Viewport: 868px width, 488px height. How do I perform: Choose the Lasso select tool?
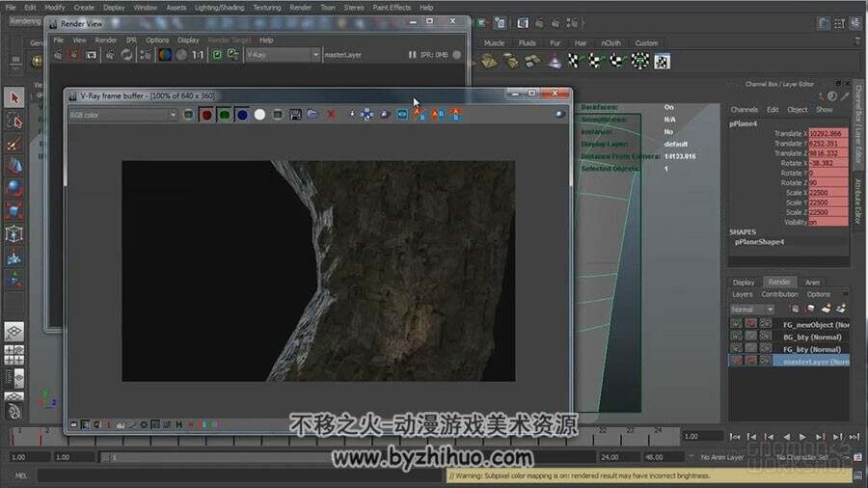(x=14, y=122)
